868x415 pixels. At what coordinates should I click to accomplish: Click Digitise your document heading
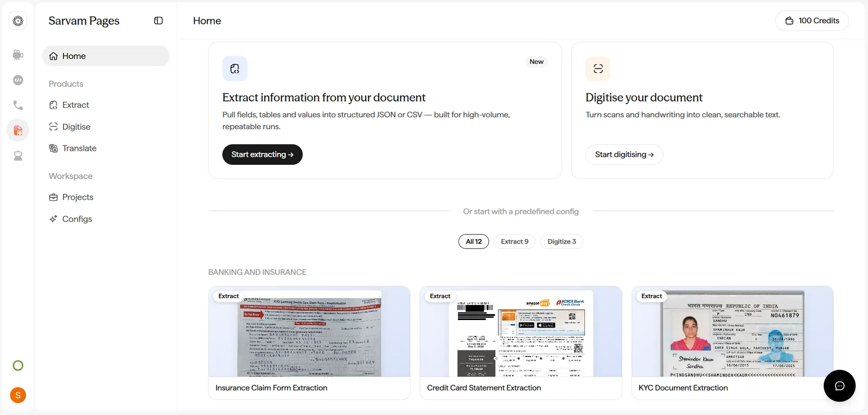click(x=644, y=98)
